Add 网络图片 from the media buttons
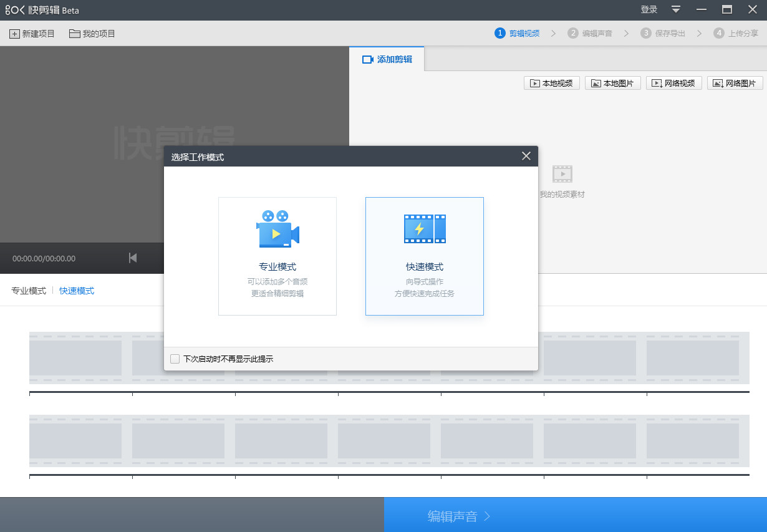The image size is (767, 532). [x=735, y=83]
